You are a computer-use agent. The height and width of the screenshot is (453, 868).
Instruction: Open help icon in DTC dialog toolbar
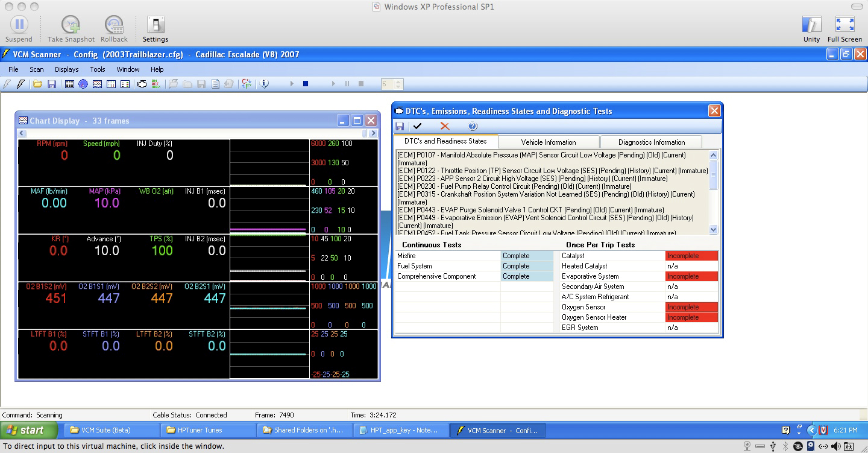click(473, 126)
